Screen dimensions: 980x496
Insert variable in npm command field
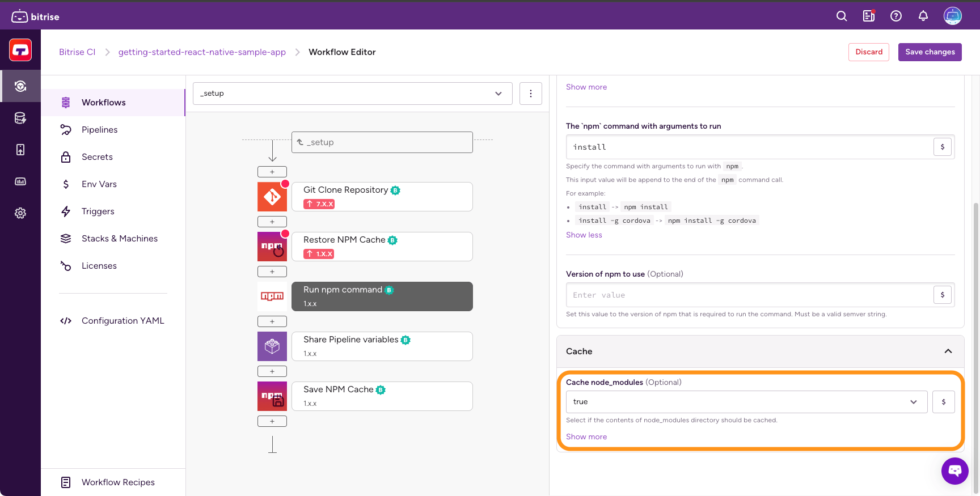tap(942, 147)
